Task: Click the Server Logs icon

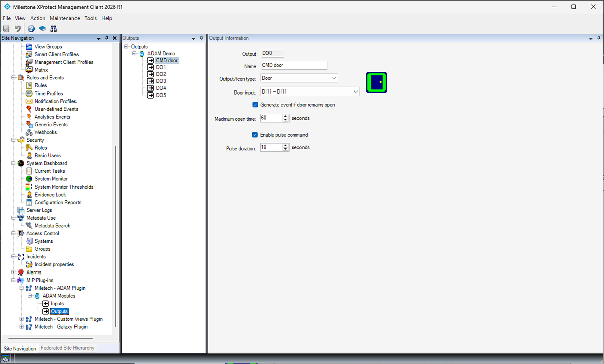Action: pyautogui.click(x=21, y=210)
